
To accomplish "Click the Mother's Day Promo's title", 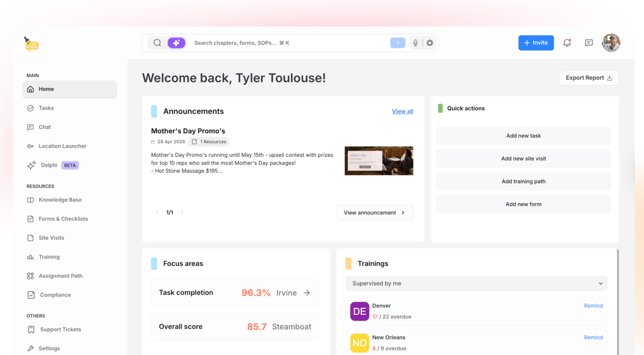I will [188, 131].
